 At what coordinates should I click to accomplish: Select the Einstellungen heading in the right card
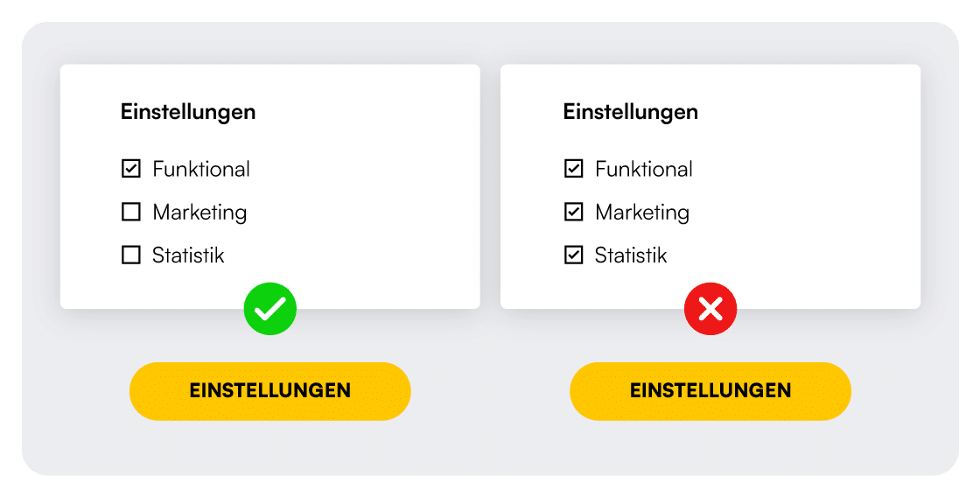tap(631, 113)
